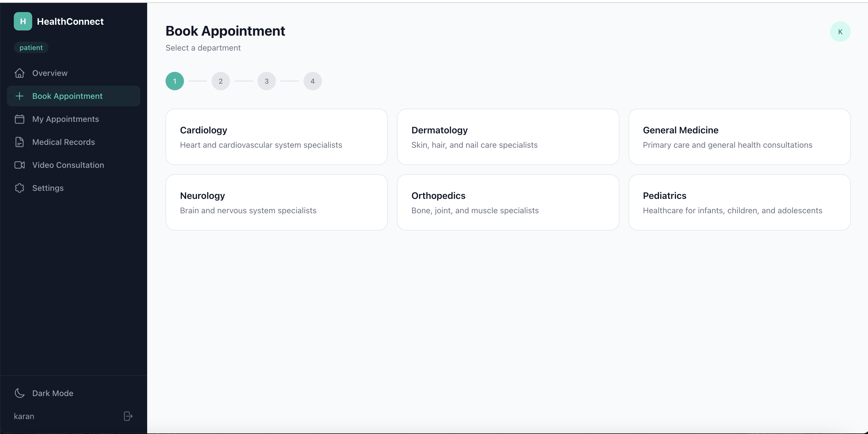Viewport: 868px width, 434px height.
Task: Pick the Pediatrics department card
Action: pyautogui.click(x=739, y=202)
